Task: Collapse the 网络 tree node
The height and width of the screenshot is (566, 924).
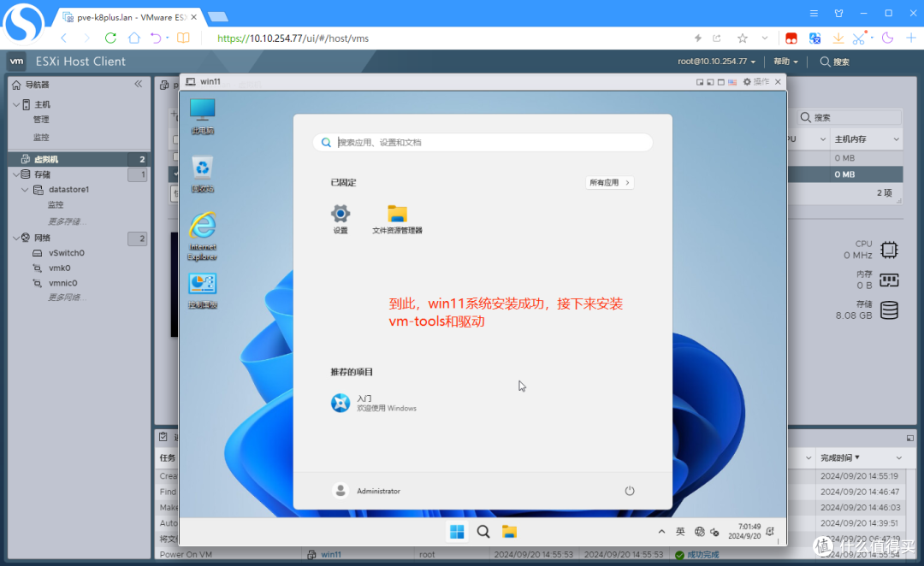Action: (x=16, y=238)
